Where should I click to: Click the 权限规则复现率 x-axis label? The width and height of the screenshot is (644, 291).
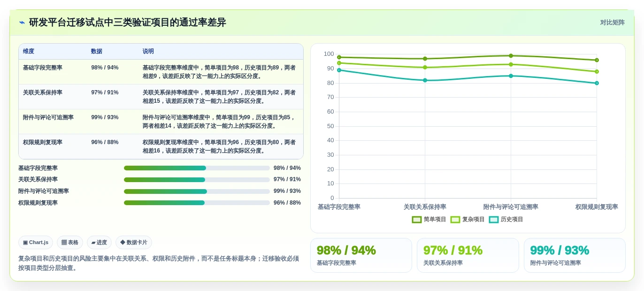pyautogui.click(x=597, y=207)
